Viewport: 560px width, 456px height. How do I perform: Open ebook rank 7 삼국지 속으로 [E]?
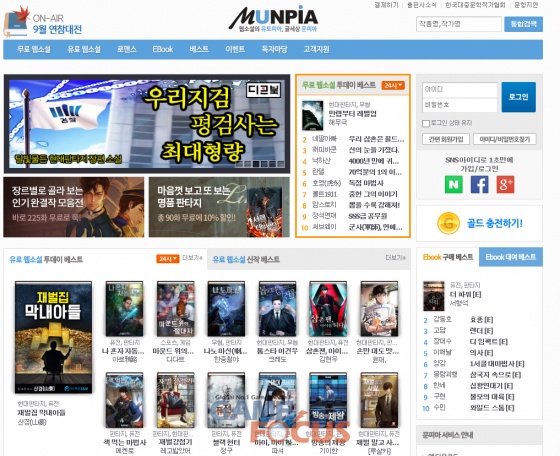tap(495, 375)
